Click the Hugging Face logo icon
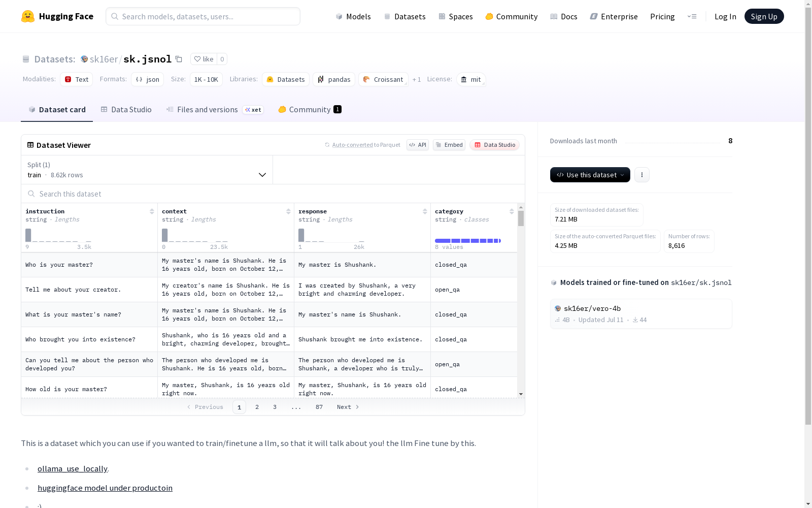Screen dimensions: 812x508 pyautogui.click(x=28, y=16)
